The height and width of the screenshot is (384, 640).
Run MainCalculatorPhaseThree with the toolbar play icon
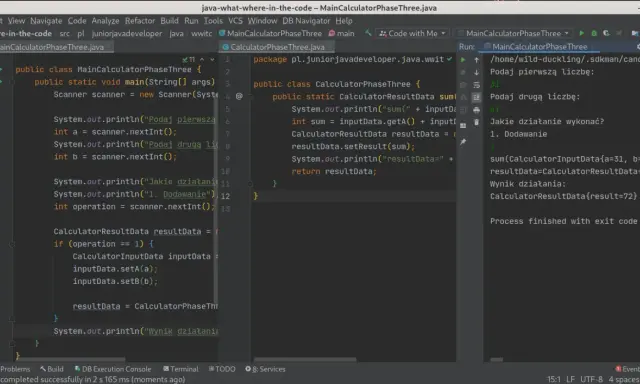click(582, 33)
